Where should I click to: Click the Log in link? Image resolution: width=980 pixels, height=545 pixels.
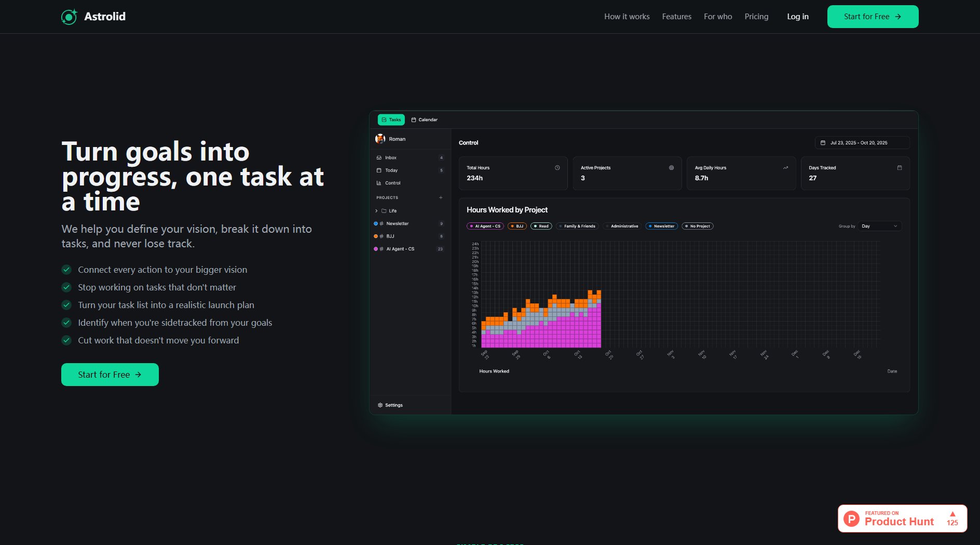click(x=797, y=17)
